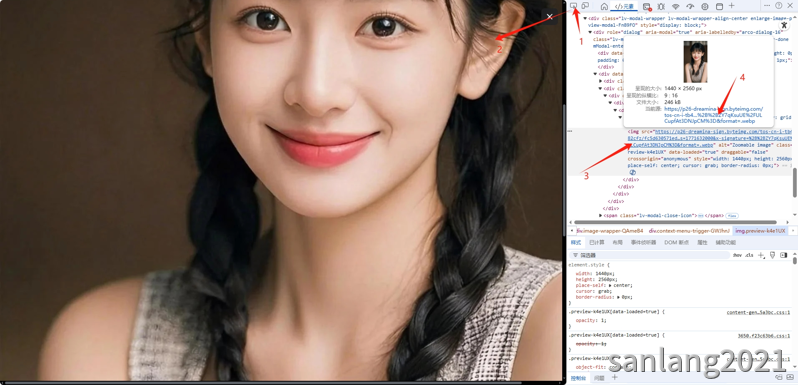Open the Performance gauge icon

690,6
